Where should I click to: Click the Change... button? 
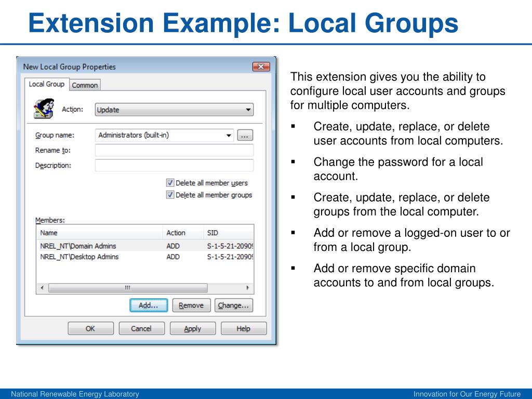point(234,305)
